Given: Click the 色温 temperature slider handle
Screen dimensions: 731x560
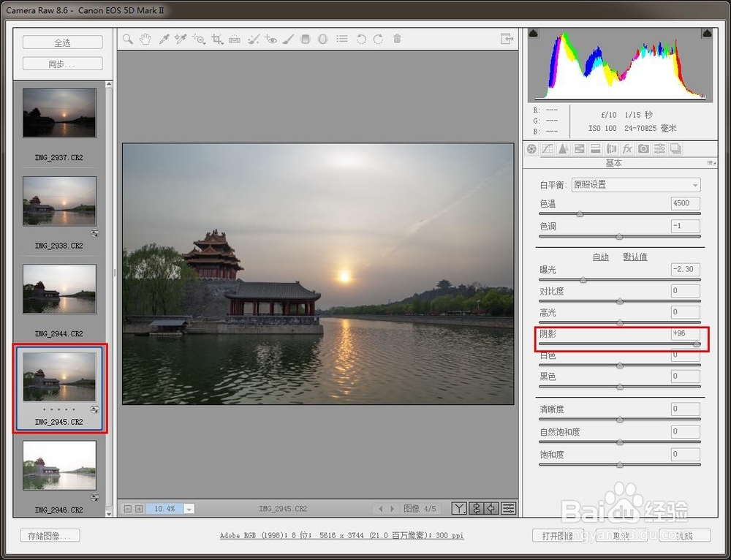Looking at the screenshot, I should (580, 214).
